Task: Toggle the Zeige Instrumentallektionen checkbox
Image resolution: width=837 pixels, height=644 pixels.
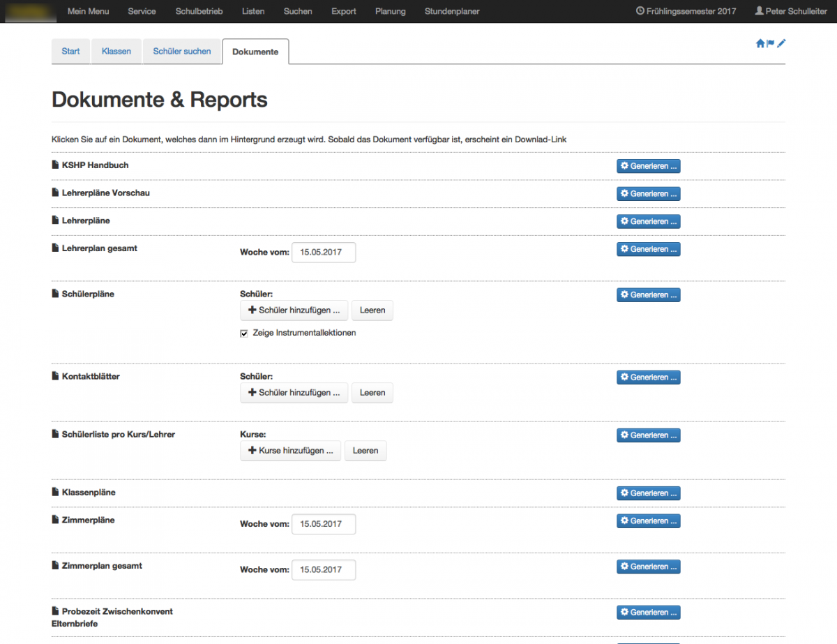Action: pos(244,334)
